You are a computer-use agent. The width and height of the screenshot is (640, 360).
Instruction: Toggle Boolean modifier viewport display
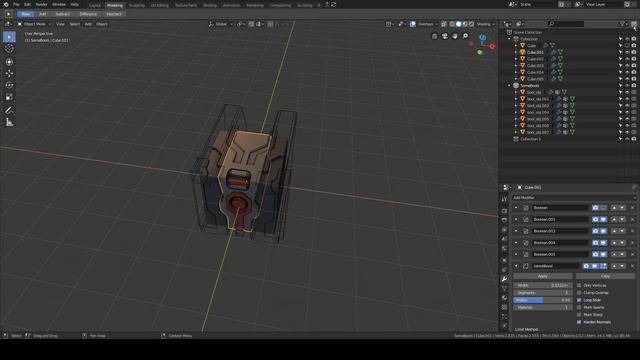pyautogui.click(x=604, y=208)
